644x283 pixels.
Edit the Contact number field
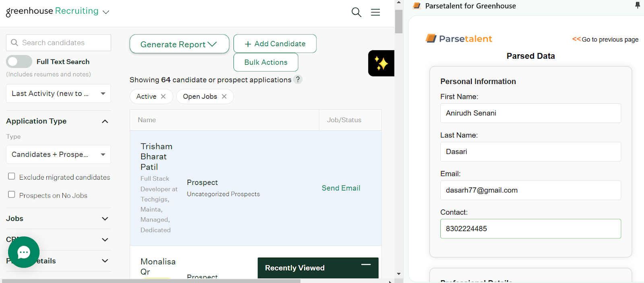[530, 229]
